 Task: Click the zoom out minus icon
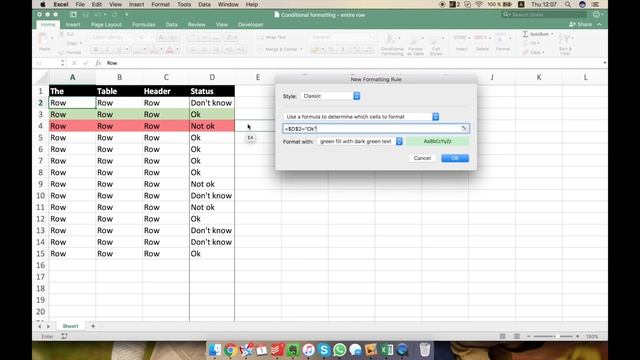click(529, 336)
